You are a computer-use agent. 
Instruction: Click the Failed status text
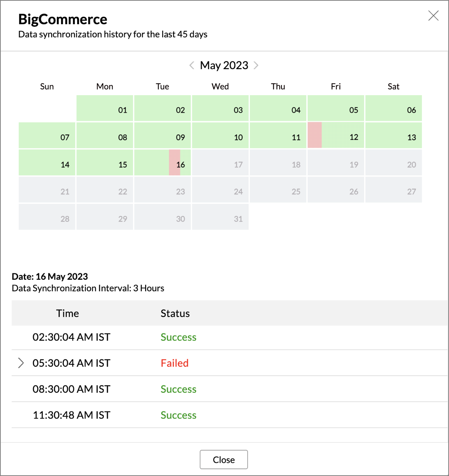175,363
